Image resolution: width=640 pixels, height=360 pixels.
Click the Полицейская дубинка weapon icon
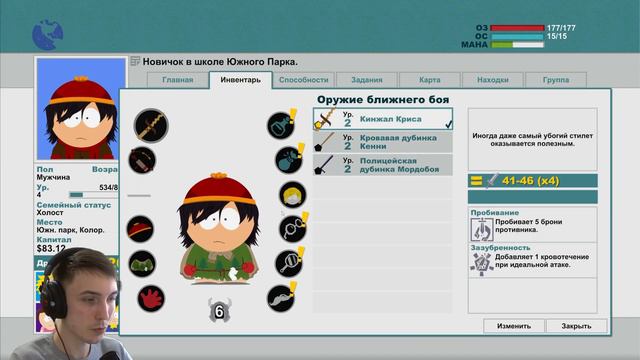[x=325, y=165]
